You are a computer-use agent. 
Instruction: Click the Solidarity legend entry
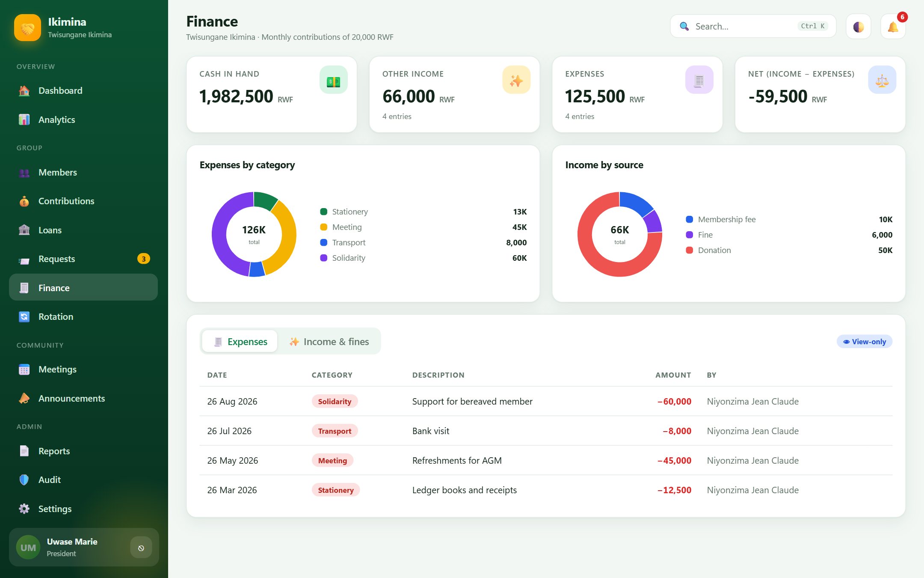pos(423,258)
